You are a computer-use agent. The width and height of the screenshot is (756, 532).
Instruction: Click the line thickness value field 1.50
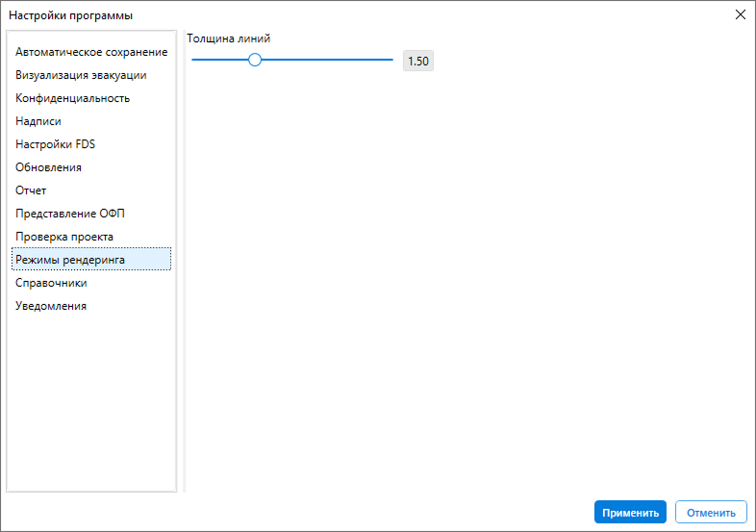tap(418, 61)
